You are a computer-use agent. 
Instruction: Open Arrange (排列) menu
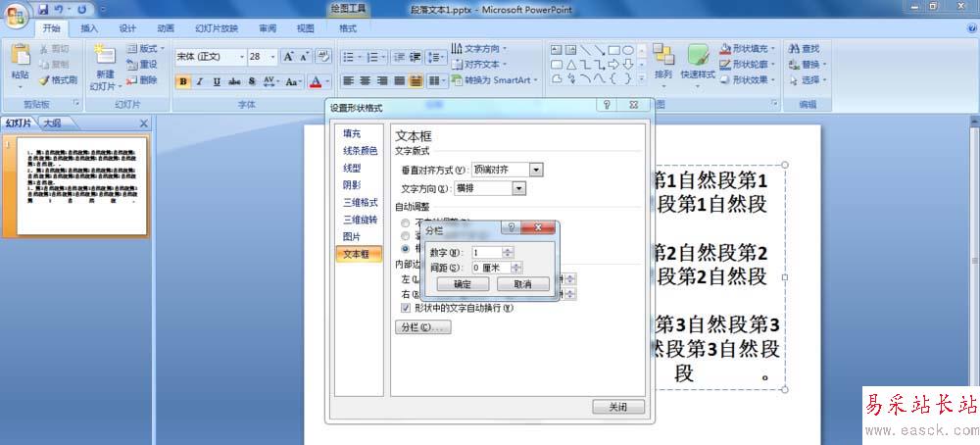click(663, 67)
